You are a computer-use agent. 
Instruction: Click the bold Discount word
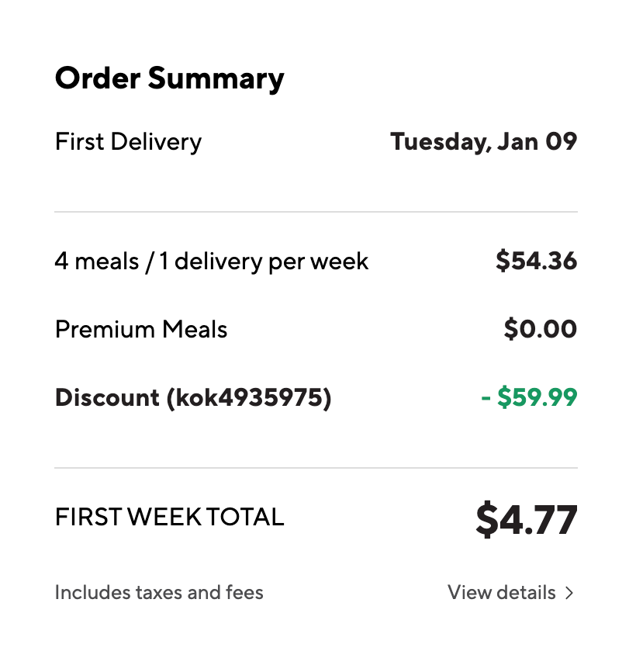click(107, 398)
